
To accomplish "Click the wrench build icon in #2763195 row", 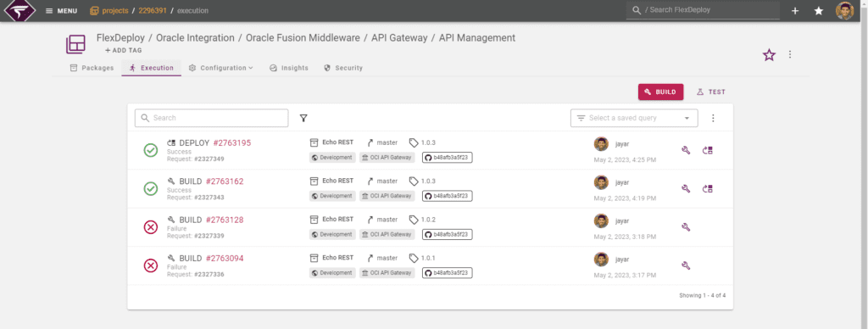I will point(686,150).
